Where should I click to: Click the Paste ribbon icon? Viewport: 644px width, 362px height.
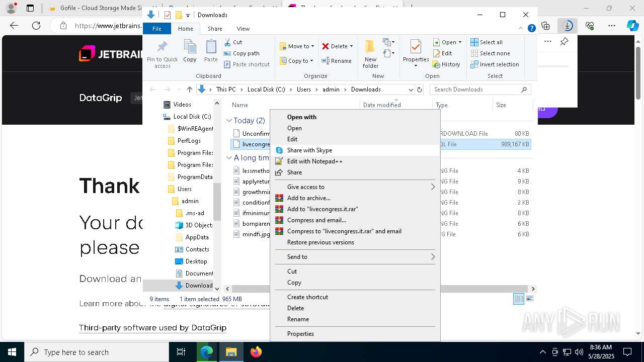(x=211, y=51)
